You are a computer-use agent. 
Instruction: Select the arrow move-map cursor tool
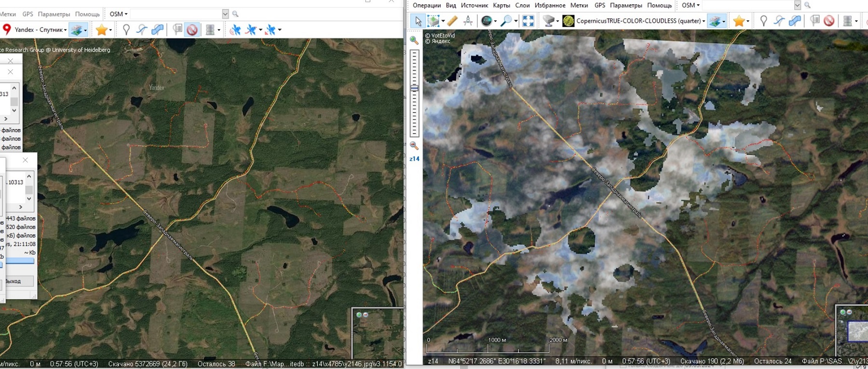[418, 21]
